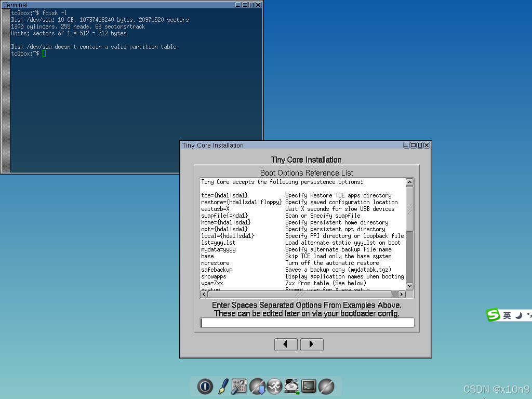Click the green Sogou S input method logo

[493, 315]
